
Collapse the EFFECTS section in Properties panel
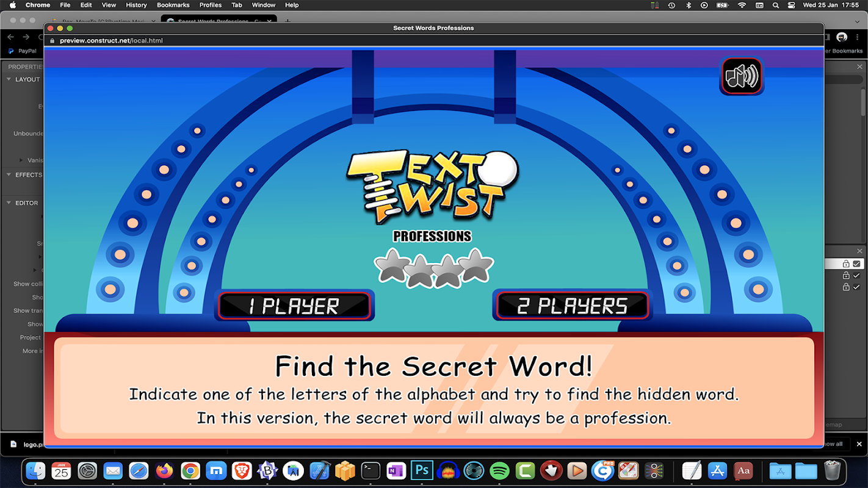point(9,174)
